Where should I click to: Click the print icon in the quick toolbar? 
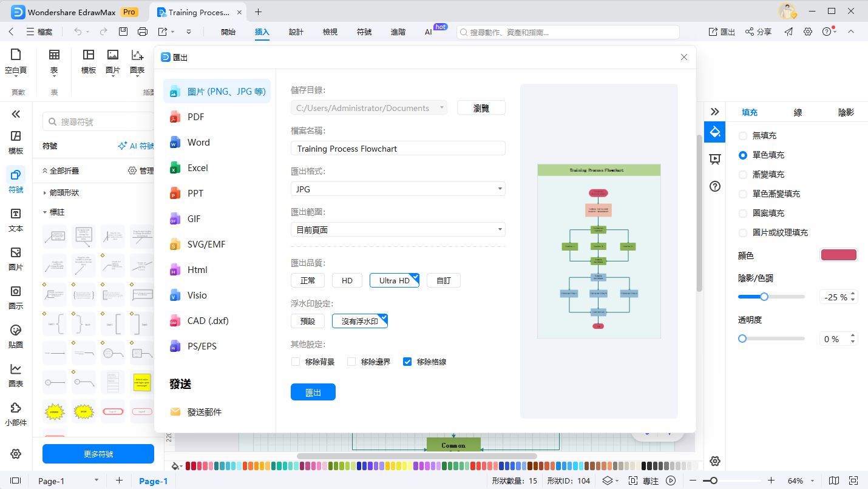pyautogui.click(x=143, y=32)
